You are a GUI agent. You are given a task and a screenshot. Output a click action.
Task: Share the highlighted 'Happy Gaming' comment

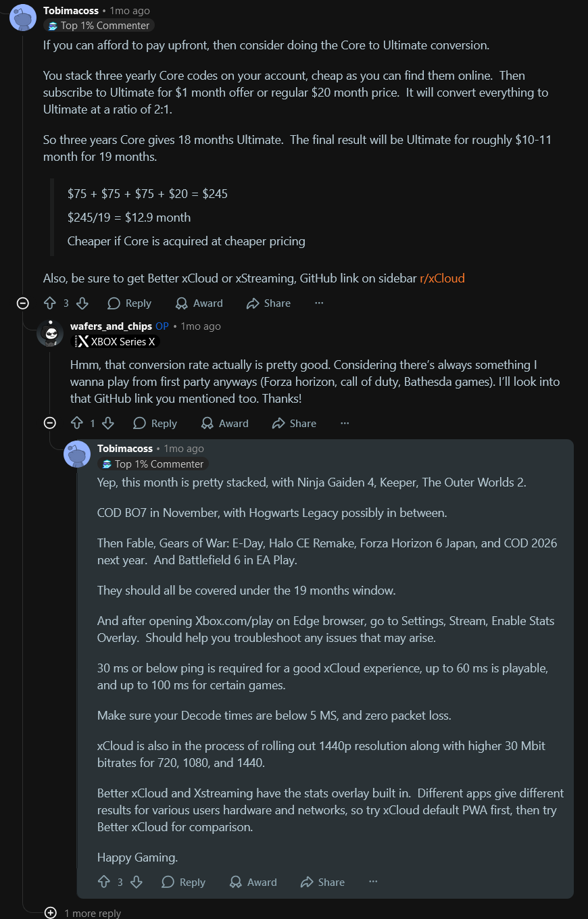pyautogui.click(x=322, y=882)
